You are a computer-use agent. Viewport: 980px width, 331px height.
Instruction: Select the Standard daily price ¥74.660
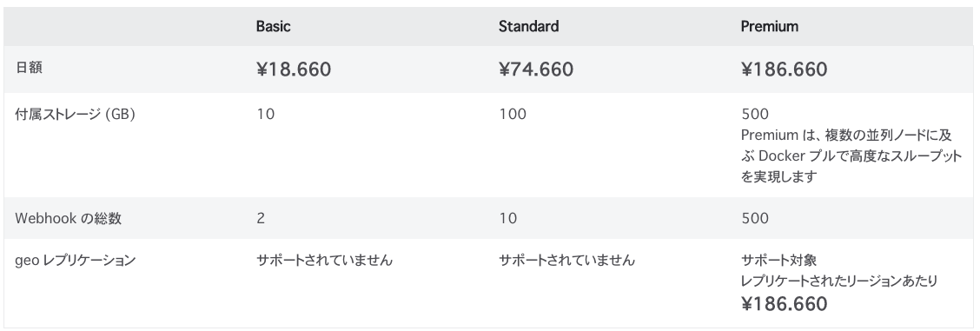(x=536, y=70)
